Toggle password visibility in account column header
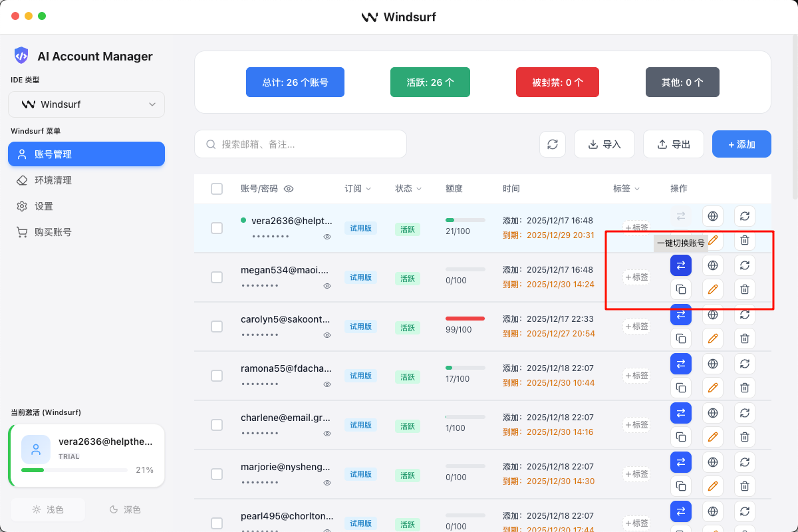Viewport: 798px width, 532px height. point(289,189)
